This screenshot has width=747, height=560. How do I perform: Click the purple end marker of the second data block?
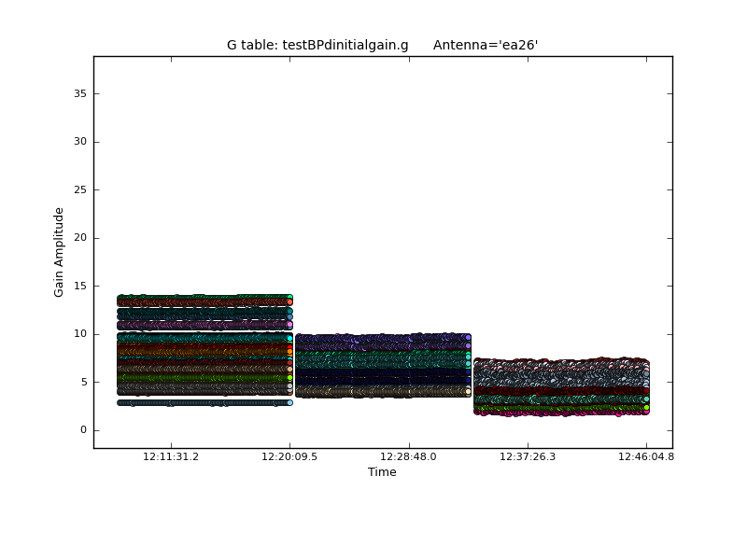coord(468,345)
